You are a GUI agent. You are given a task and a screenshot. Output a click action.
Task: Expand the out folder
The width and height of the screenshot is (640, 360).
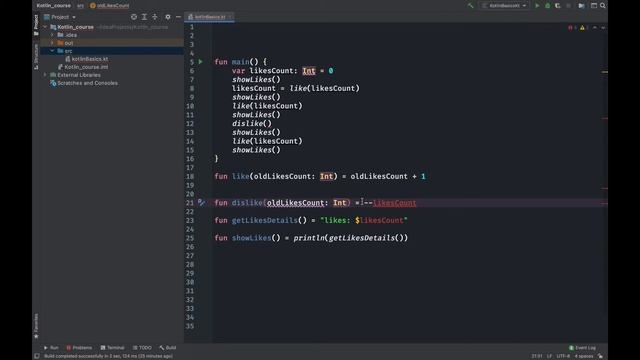(52, 43)
